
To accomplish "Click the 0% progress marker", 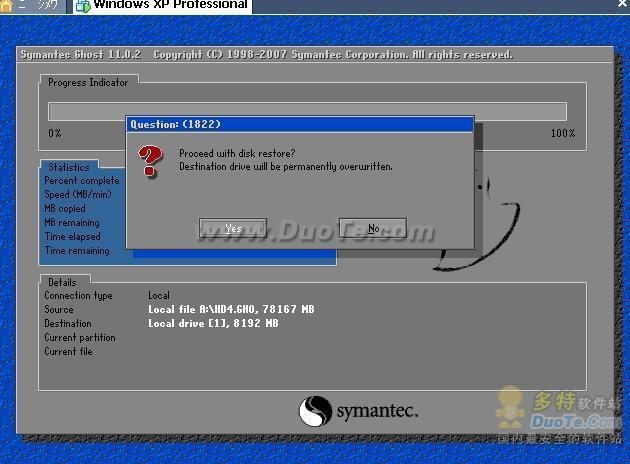I will [55, 133].
